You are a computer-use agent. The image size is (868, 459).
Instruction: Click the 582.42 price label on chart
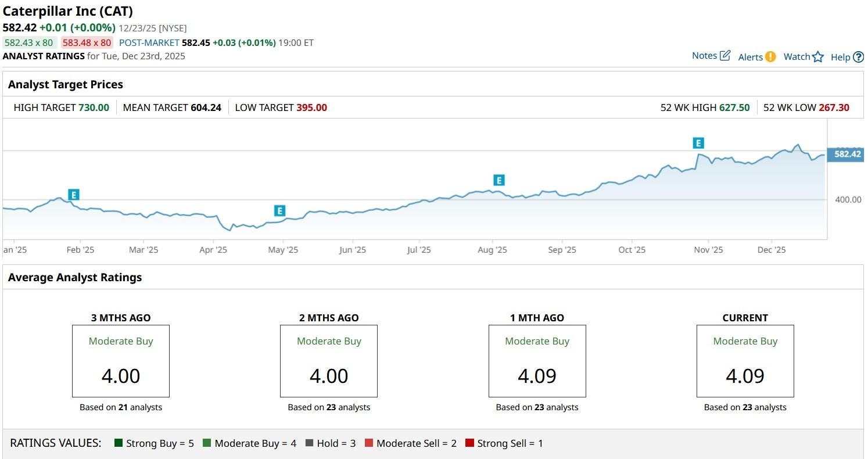(847, 154)
